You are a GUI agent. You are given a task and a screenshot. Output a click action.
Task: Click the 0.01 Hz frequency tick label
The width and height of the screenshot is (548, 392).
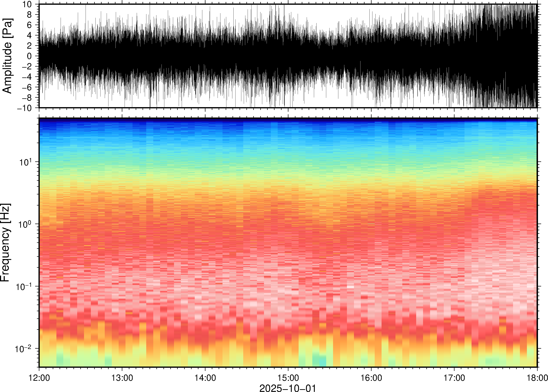point(23,349)
